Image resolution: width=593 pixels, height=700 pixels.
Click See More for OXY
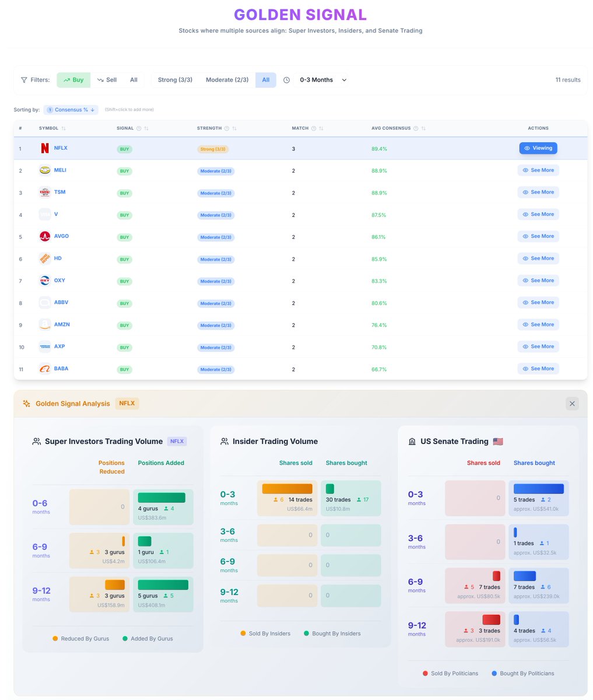click(x=538, y=281)
